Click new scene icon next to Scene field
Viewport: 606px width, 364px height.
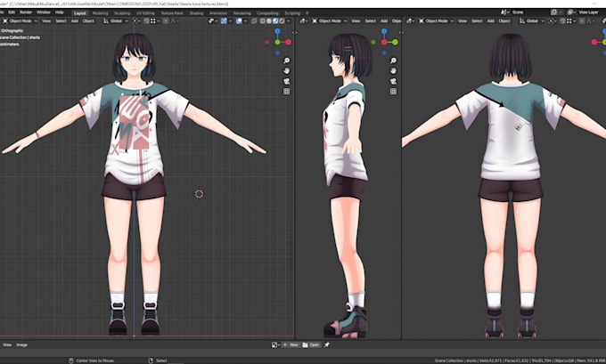[553, 12]
